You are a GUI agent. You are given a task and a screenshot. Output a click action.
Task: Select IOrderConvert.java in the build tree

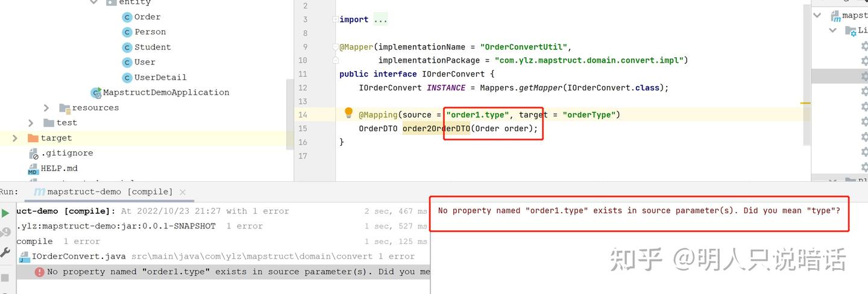click(79, 256)
